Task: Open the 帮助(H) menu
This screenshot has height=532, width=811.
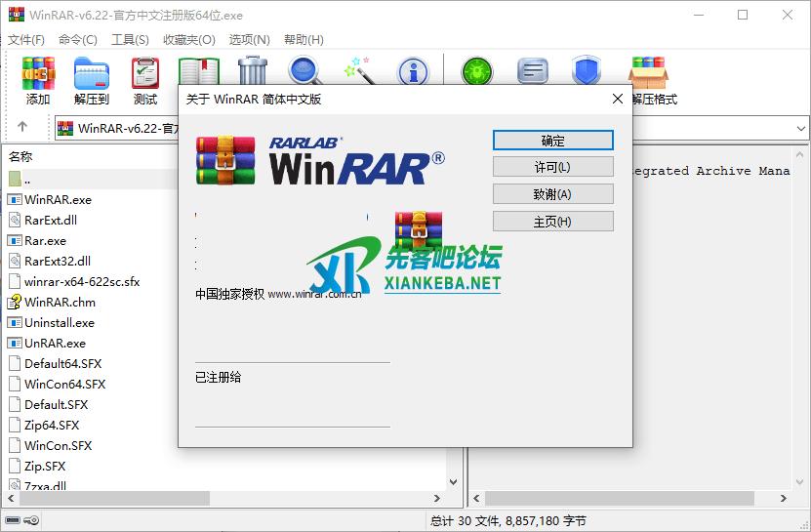Action: click(304, 40)
